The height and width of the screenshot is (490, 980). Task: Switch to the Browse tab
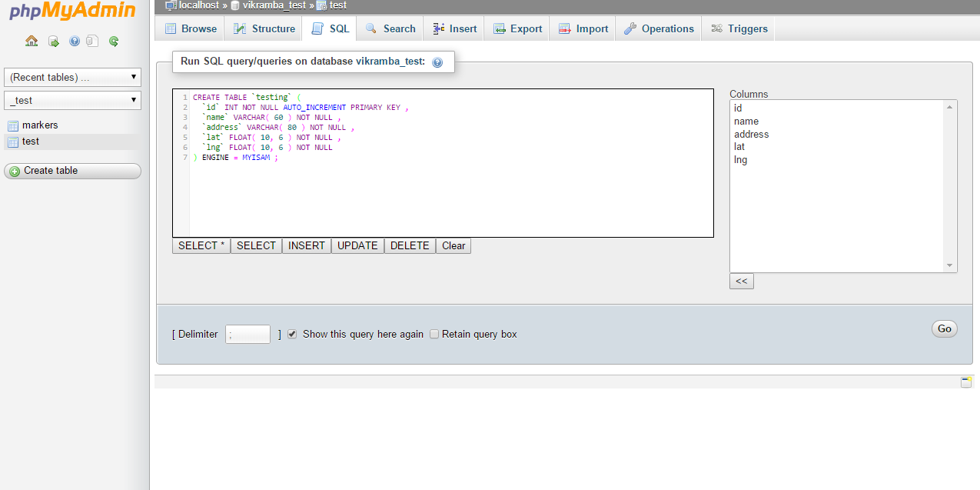pos(191,28)
